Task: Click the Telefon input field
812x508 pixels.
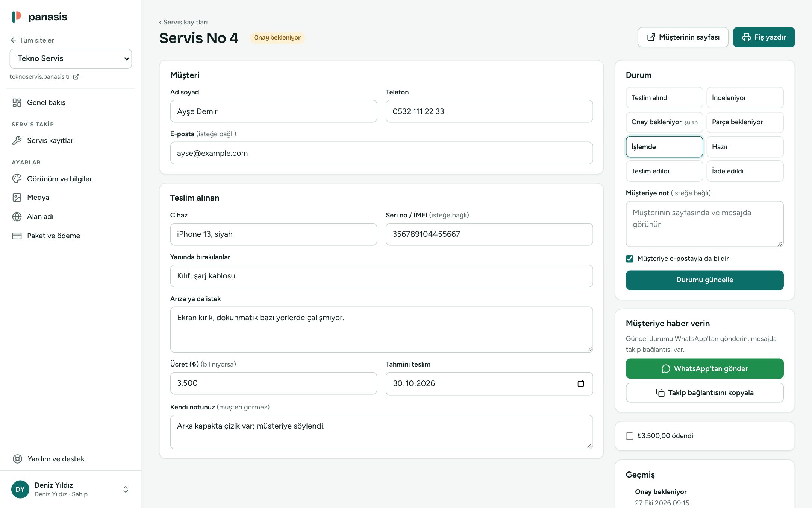Action: click(x=489, y=111)
